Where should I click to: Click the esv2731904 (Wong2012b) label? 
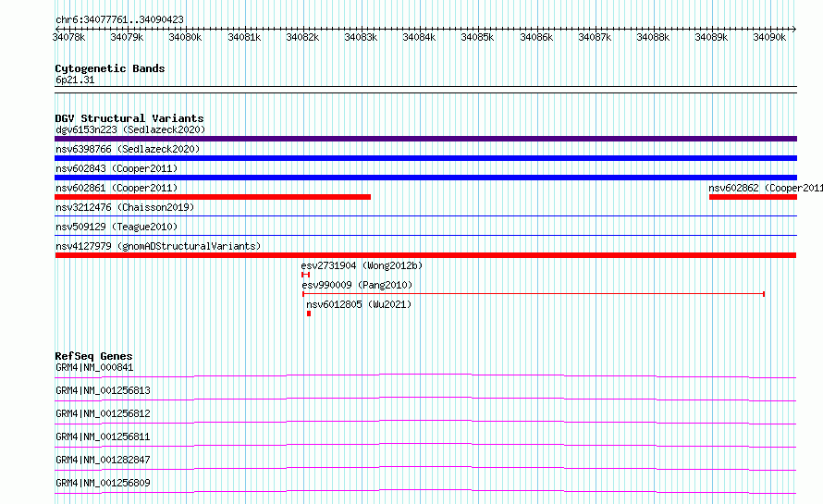pos(362,265)
